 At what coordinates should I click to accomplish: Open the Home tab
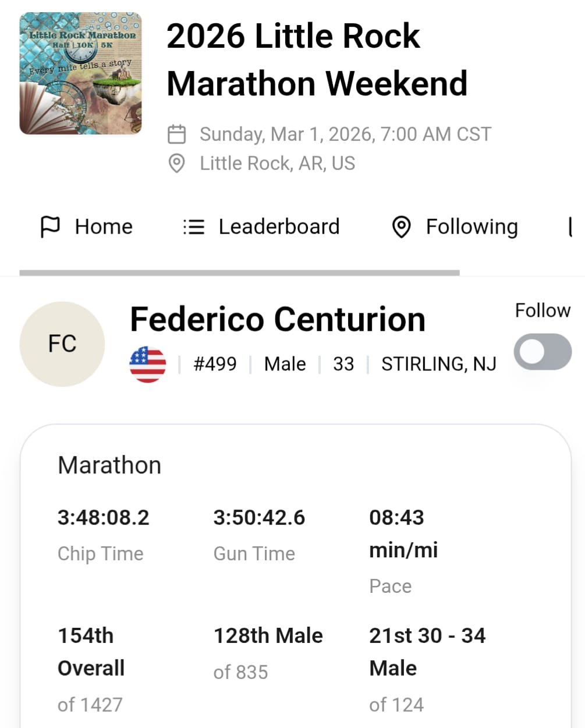tap(86, 227)
